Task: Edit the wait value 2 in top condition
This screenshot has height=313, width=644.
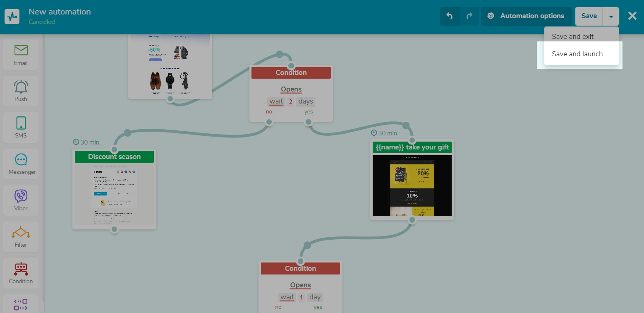Action: point(290,101)
